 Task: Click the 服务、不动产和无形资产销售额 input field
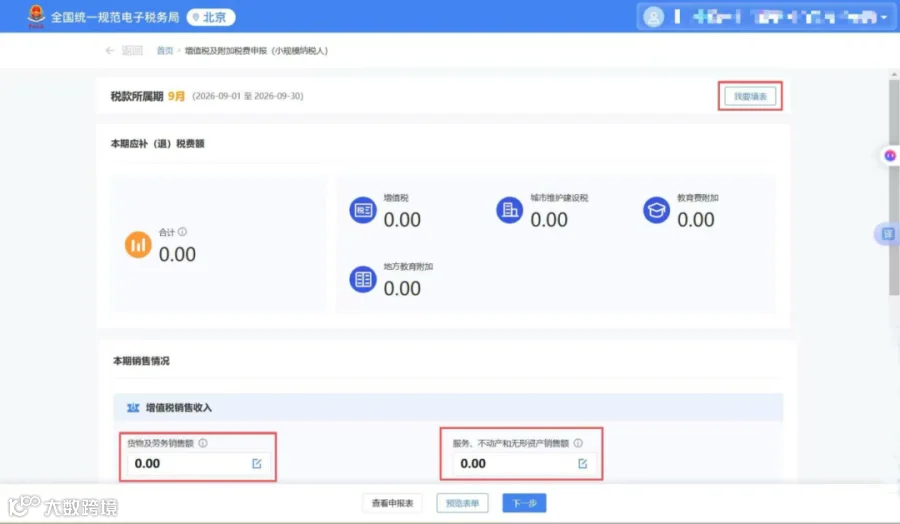pyautogui.click(x=523, y=463)
